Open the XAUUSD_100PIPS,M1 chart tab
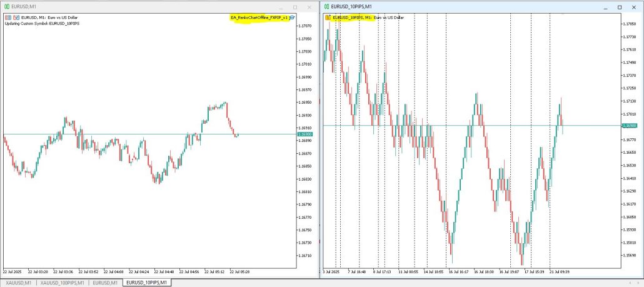 coord(63,283)
